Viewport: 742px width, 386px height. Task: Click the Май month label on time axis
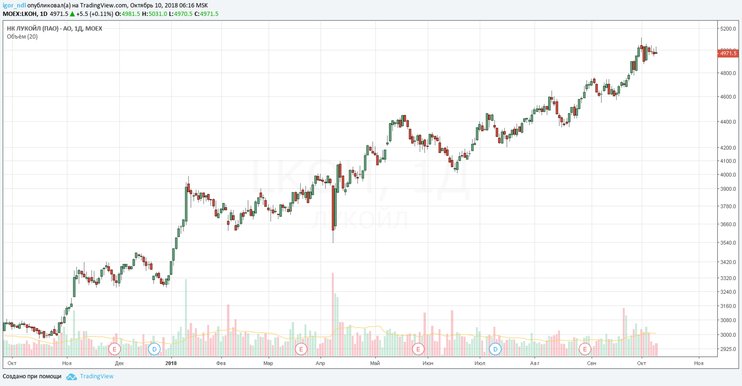tap(375, 363)
